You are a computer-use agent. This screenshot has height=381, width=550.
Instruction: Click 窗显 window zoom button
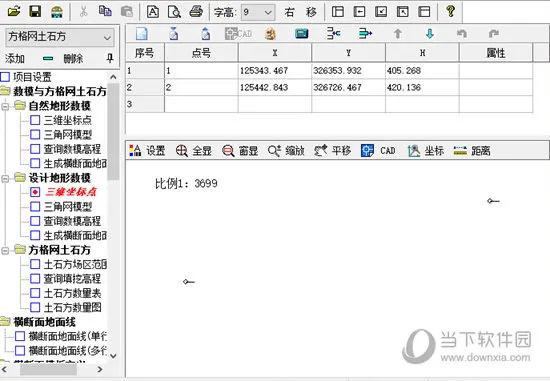click(x=240, y=151)
